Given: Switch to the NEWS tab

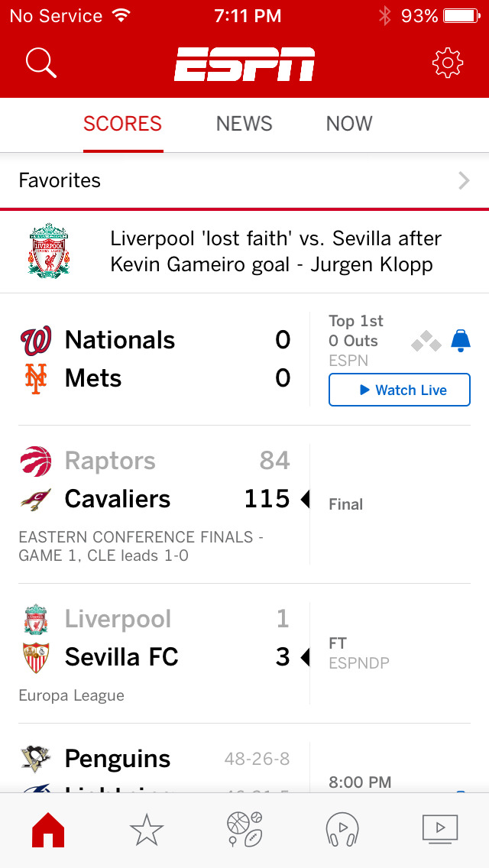Looking at the screenshot, I should coord(244,124).
